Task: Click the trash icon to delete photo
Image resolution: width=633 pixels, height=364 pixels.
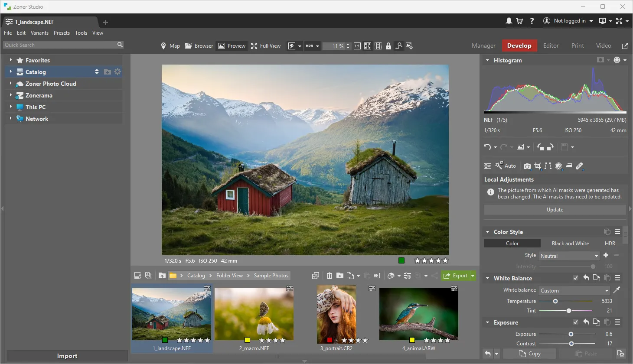Action: click(x=330, y=276)
